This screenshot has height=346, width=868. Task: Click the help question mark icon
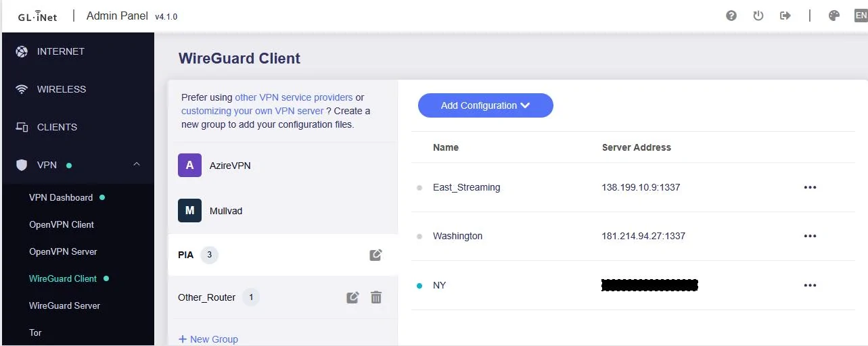coord(731,16)
